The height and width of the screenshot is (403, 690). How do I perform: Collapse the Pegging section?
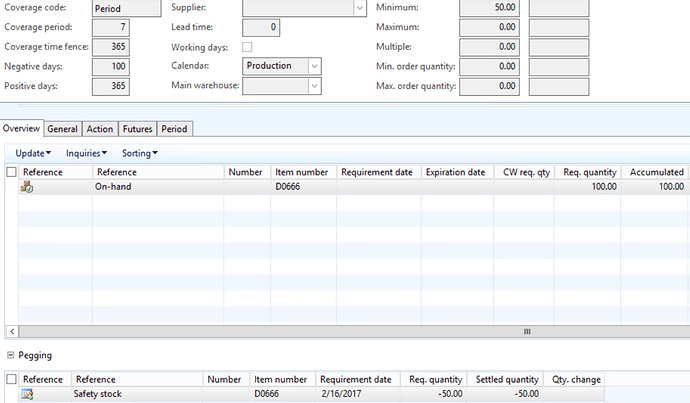click(x=11, y=355)
